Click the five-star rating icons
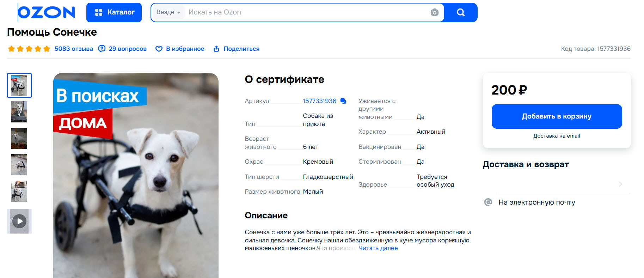Screen dimensions: 644x278 (x=29, y=49)
